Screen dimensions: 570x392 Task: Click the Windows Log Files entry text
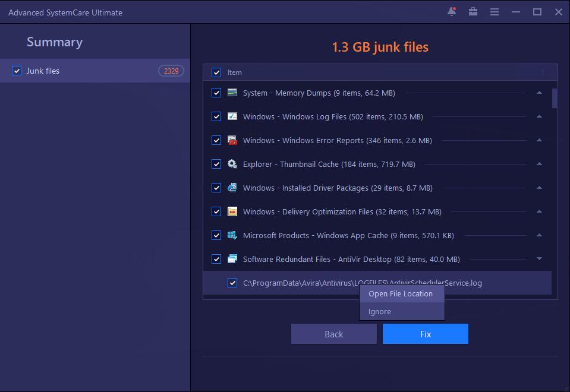333,116
